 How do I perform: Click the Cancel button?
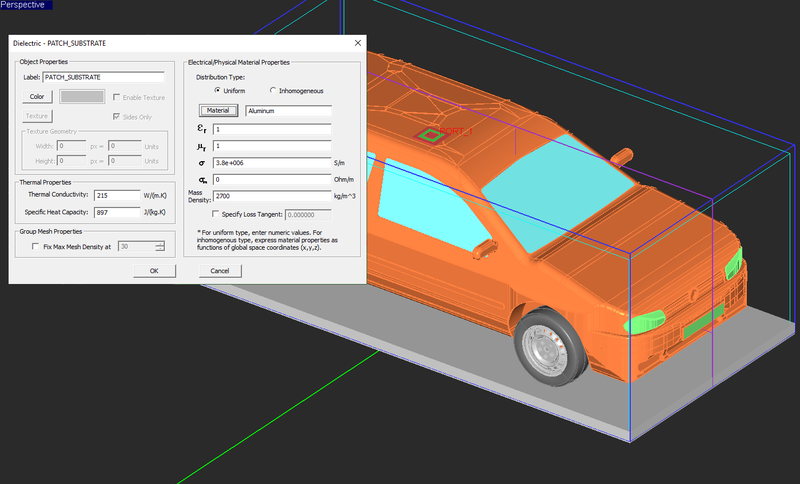point(220,271)
